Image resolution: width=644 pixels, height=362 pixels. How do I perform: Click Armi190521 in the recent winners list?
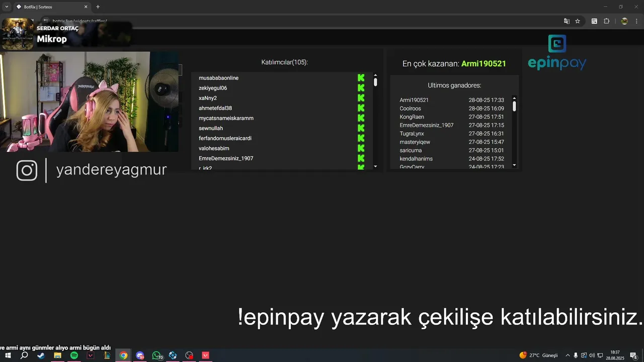(x=414, y=100)
